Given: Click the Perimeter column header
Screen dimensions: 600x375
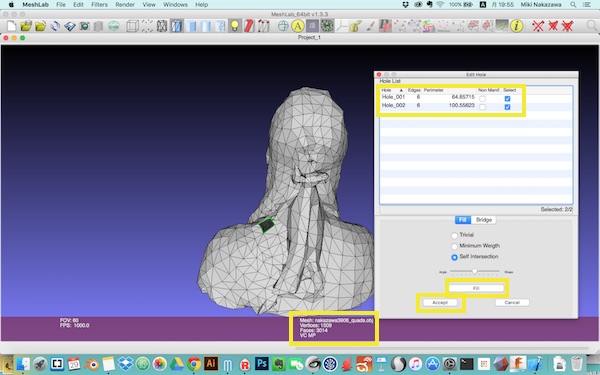Looking at the screenshot, I should [434, 90].
